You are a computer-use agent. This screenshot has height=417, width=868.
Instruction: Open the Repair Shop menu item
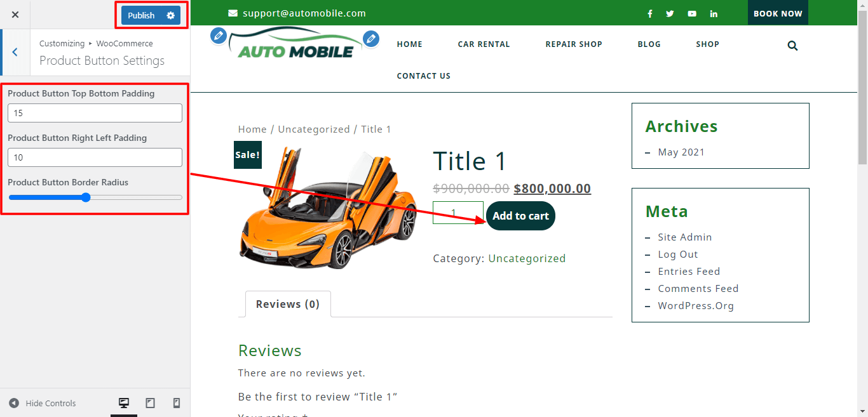pyautogui.click(x=573, y=44)
